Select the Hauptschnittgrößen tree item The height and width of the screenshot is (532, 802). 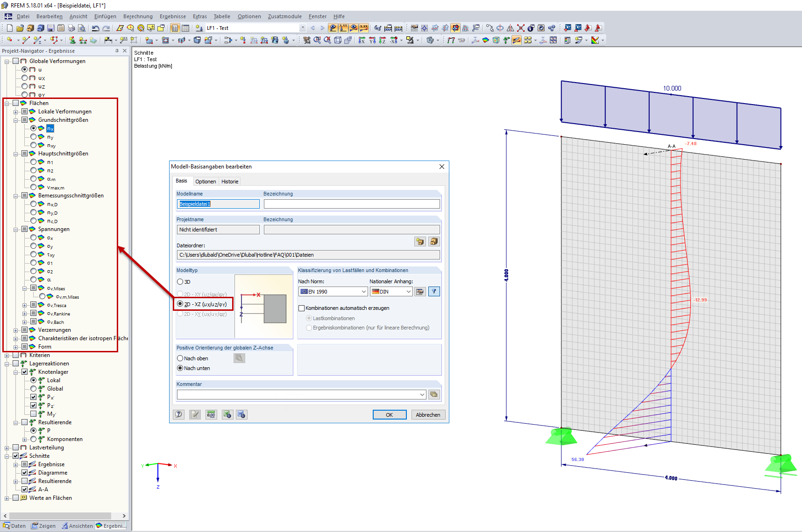[63, 154]
